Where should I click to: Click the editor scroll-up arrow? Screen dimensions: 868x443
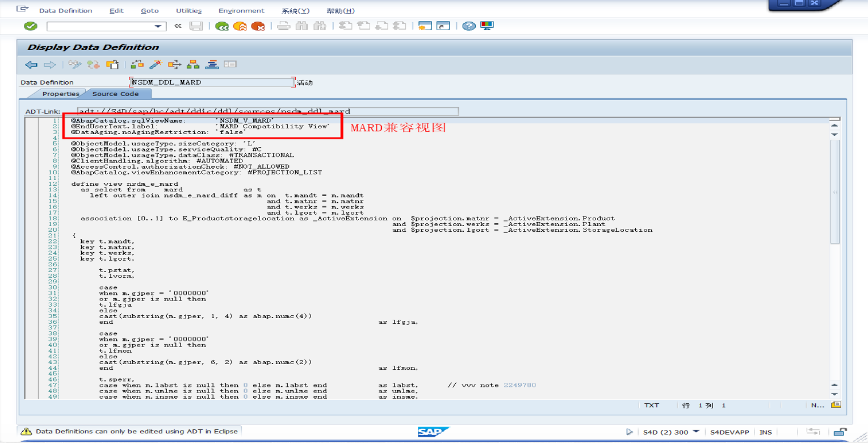point(835,126)
